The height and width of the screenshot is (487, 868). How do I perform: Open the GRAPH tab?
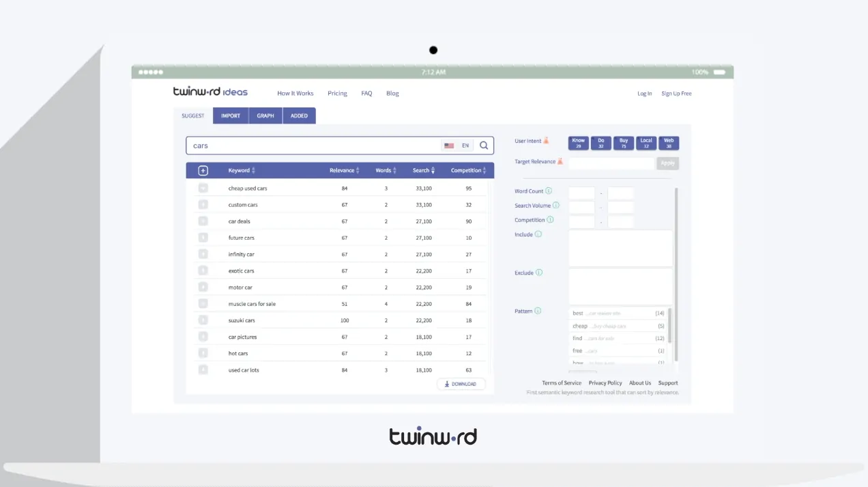click(265, 116)
